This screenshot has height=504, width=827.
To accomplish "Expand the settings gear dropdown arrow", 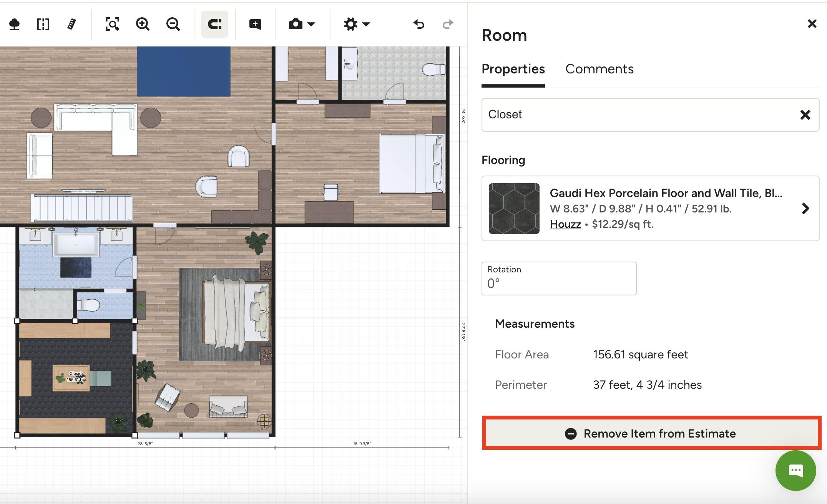I will [366, 25].
